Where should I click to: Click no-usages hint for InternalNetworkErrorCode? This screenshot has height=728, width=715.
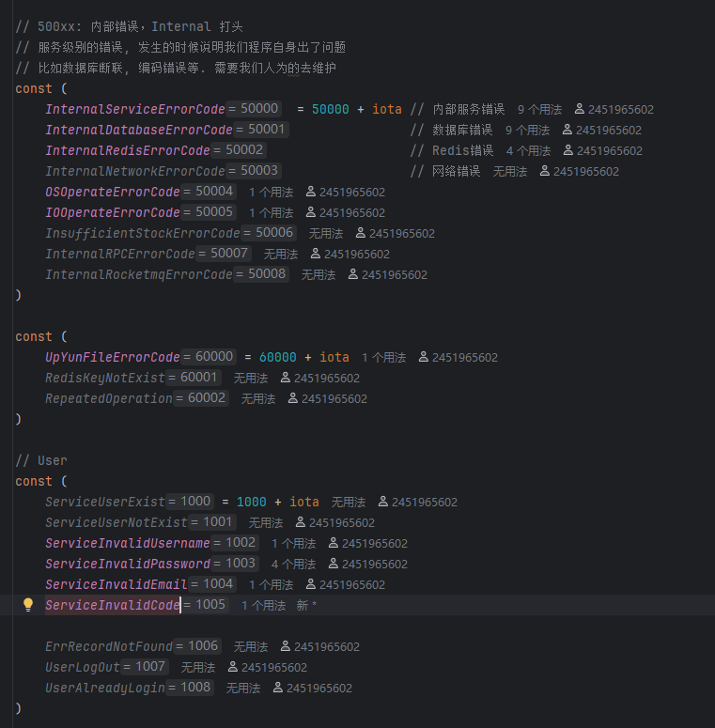(x=510, y=172)
